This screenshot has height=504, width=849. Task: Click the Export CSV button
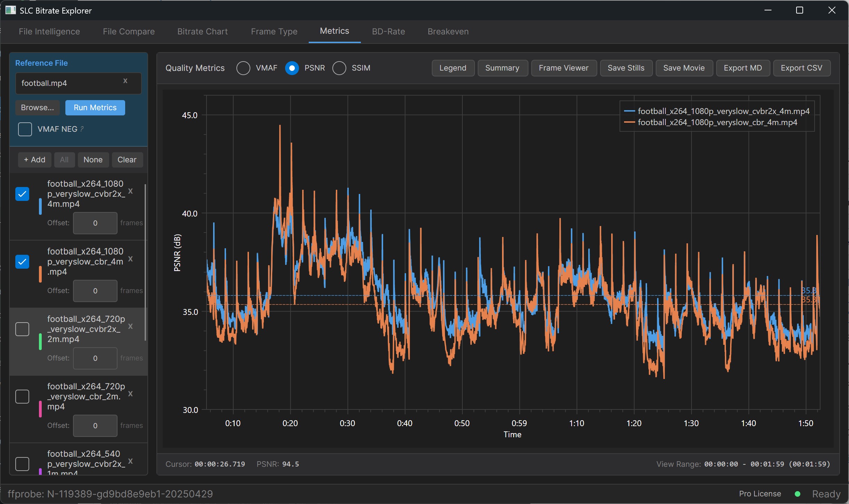pyautogui.click(x=801, y=68)
